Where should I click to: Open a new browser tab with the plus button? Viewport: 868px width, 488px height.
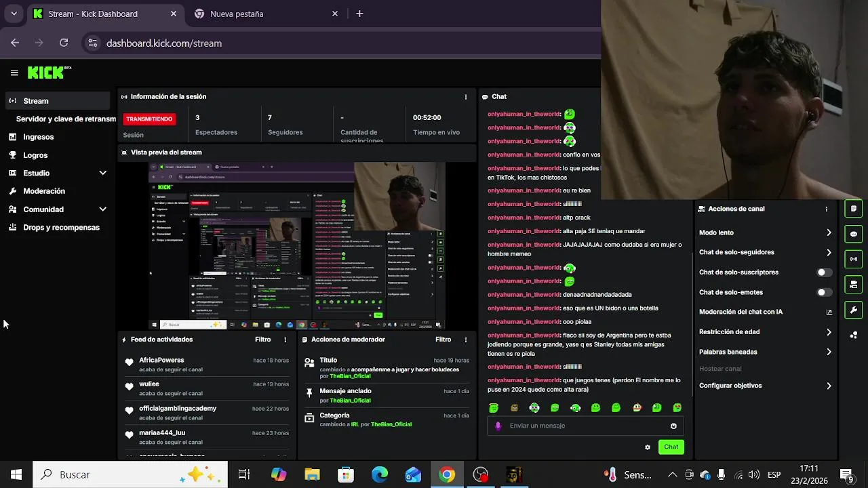tap(359, 14)
